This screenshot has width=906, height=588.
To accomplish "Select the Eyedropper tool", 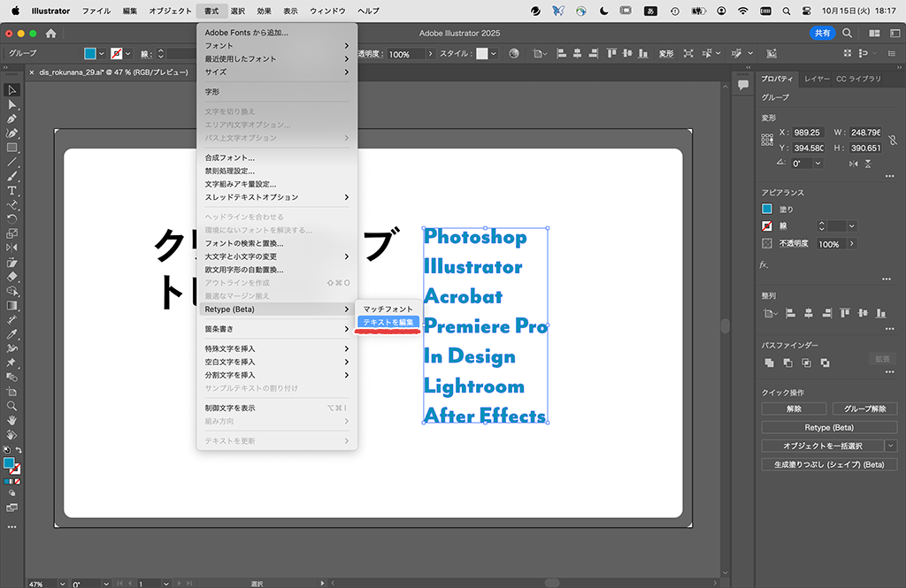I will click(x=12, y=336).
